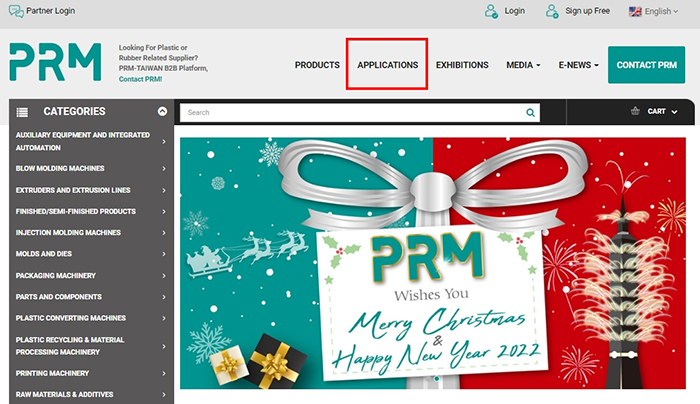Click the Sign up Free user icon
This screenshot has height=404, width=700.
[x=552, y=11]
